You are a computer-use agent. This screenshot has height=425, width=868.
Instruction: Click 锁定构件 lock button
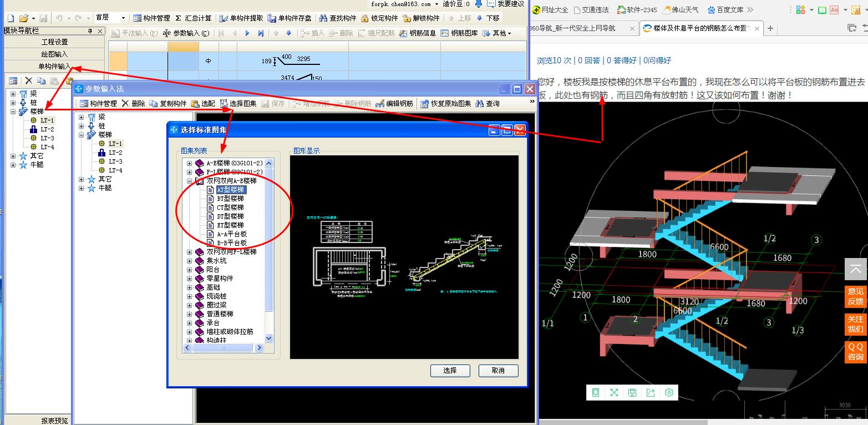click(x=379, y=18)
